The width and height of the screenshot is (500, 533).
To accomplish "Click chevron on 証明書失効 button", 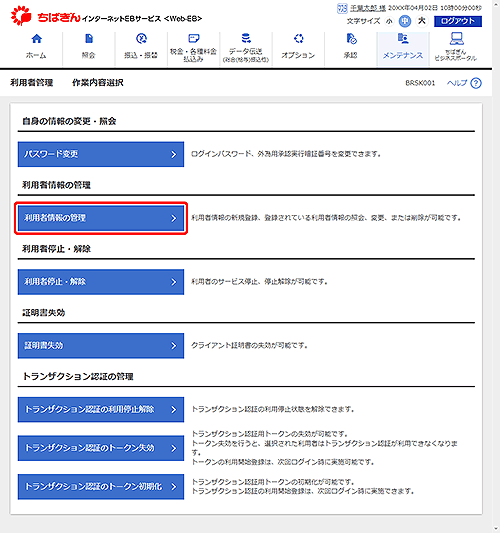I will click(174, 346).
